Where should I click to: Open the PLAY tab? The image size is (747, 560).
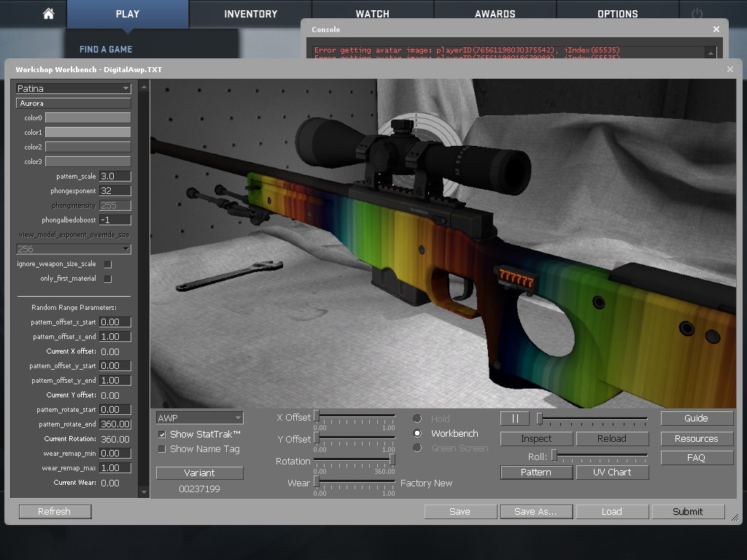click(128, 14)
